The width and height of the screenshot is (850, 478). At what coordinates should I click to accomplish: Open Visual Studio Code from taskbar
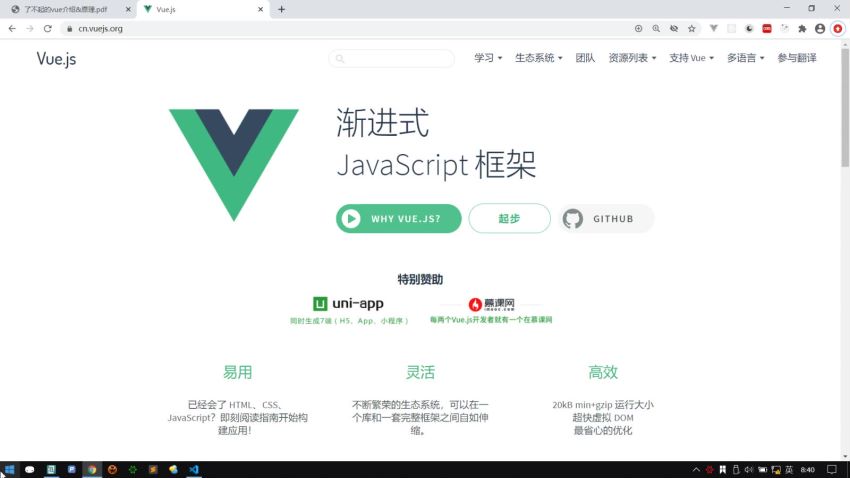point(194,470)
